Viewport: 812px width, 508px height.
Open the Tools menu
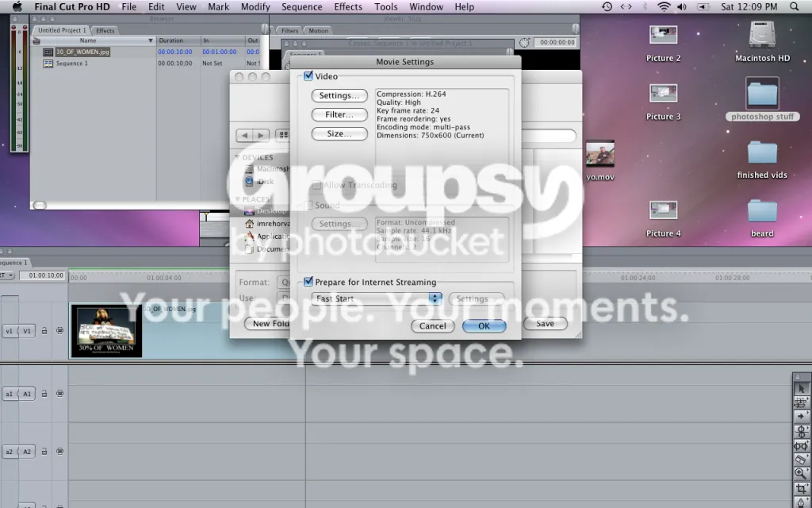click(x=386, y=6)
